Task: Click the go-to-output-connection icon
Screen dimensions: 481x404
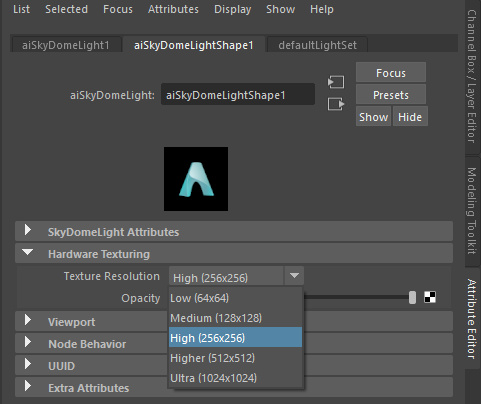Action: click(336, 104)
